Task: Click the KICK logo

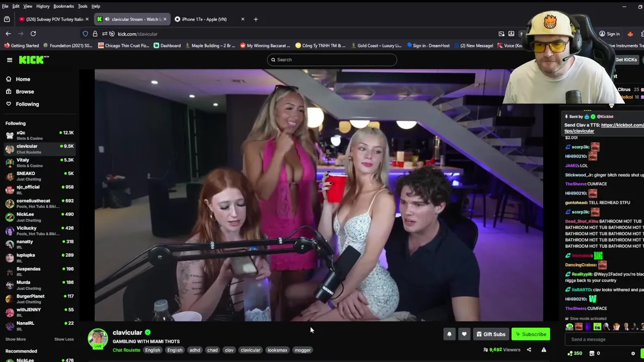Action: click(x=34, y=60)
